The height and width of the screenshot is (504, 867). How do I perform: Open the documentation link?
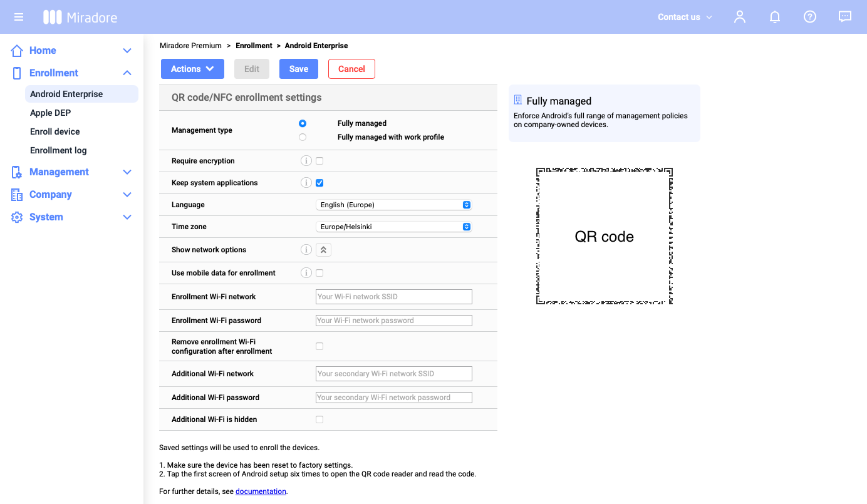261,491
